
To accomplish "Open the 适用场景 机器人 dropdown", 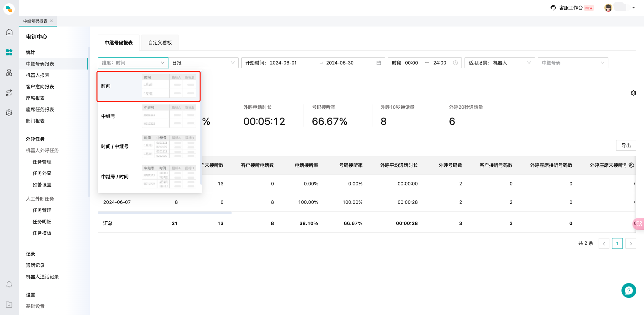I will click(499, 63).
